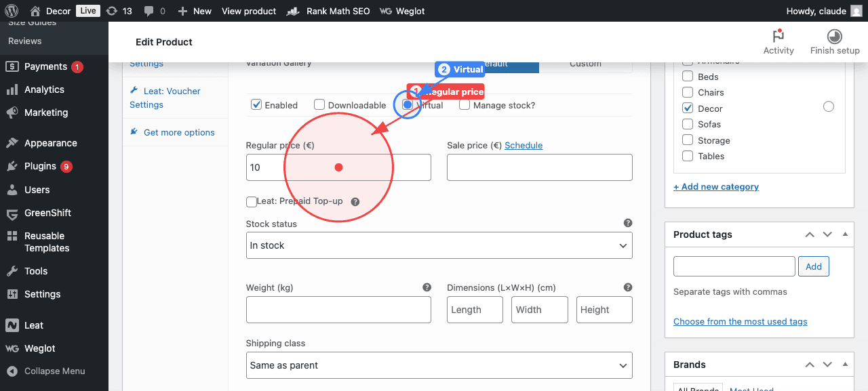
Task: Check the Tables category
Action: tap(688, 156)
